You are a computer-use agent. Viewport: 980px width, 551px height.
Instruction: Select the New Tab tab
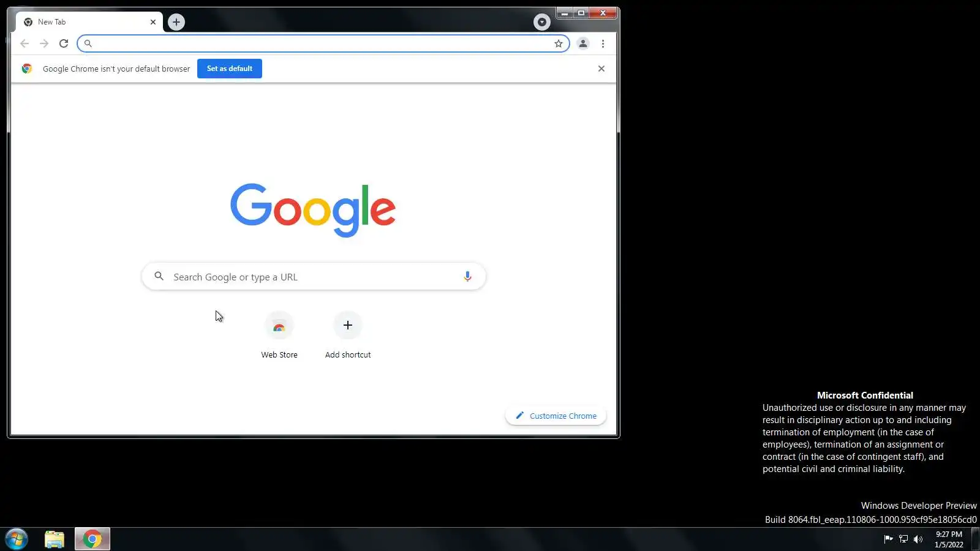point(89,22)
